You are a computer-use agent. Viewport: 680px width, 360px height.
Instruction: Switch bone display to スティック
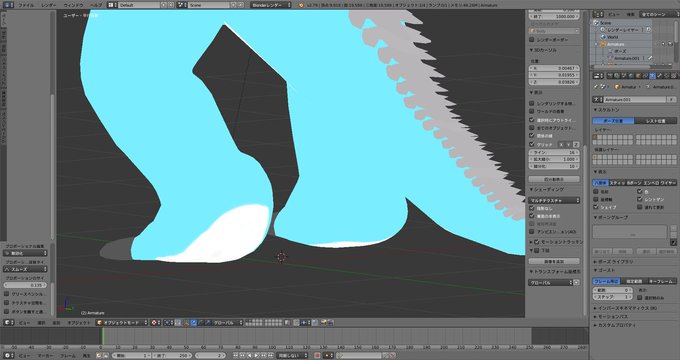[x=617, y=183]
